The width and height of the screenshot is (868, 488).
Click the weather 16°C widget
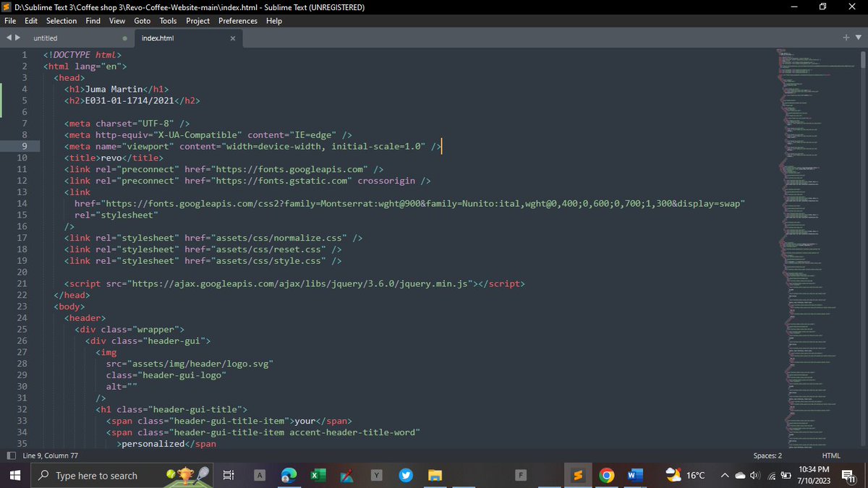[686, 476]
